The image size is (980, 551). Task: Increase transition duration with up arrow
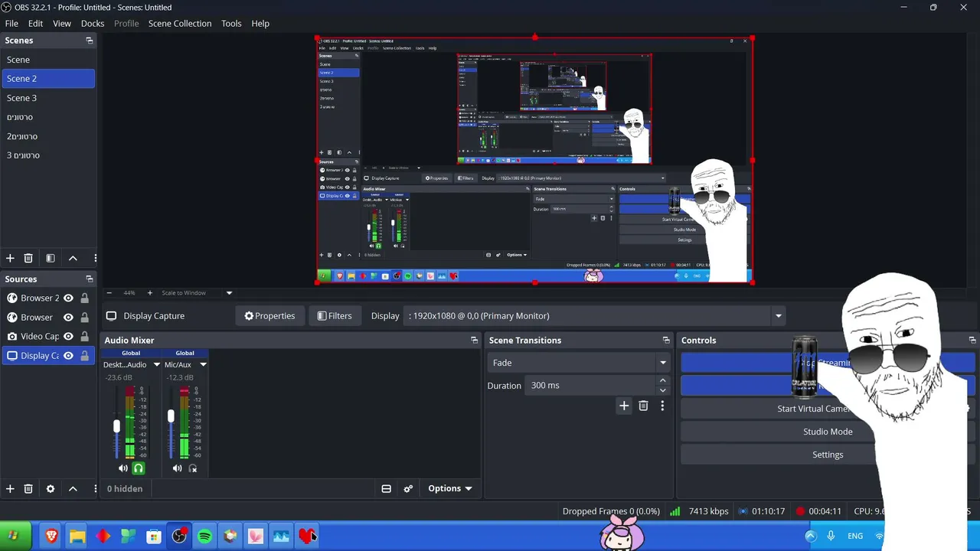click(663, 380)
